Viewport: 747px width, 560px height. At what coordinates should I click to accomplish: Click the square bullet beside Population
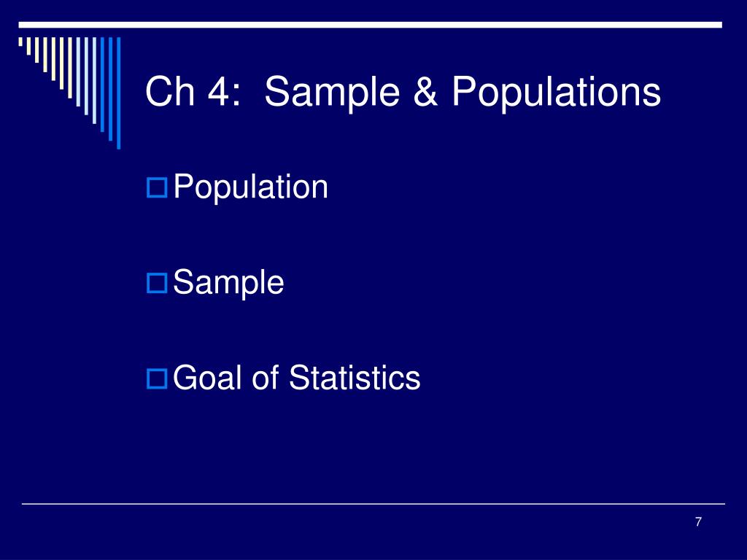(157, 187)
